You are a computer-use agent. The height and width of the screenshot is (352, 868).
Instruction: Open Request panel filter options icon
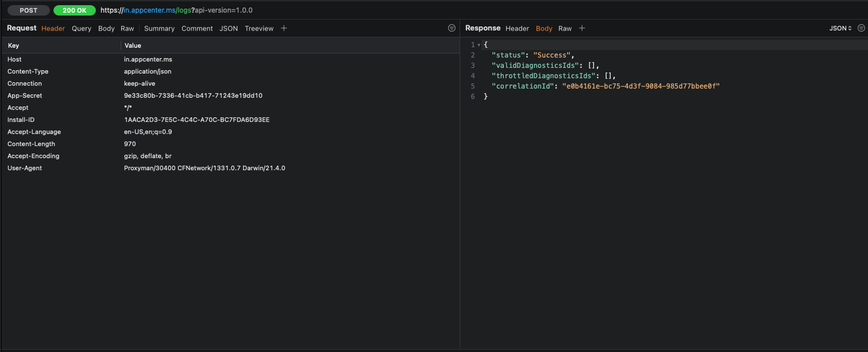[452, 28]
